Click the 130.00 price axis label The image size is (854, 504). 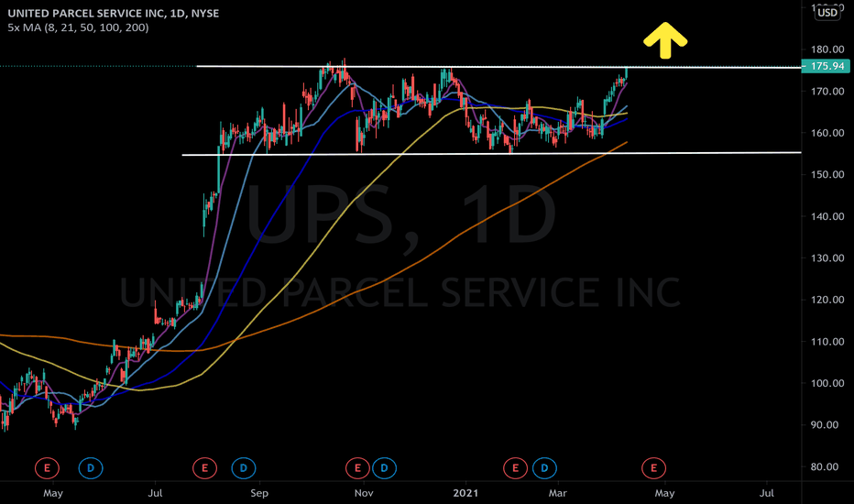(827, 257)
